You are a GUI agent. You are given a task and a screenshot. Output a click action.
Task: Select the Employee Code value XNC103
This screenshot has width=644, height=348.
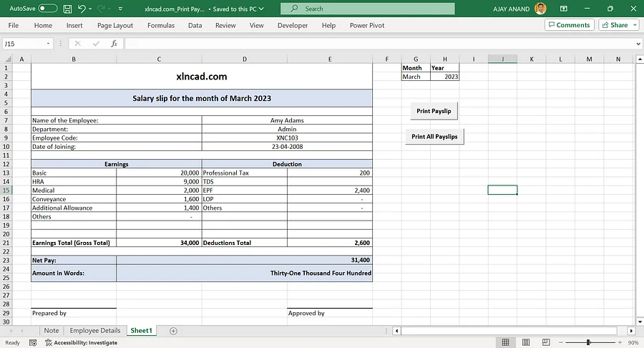coord(287,138)
